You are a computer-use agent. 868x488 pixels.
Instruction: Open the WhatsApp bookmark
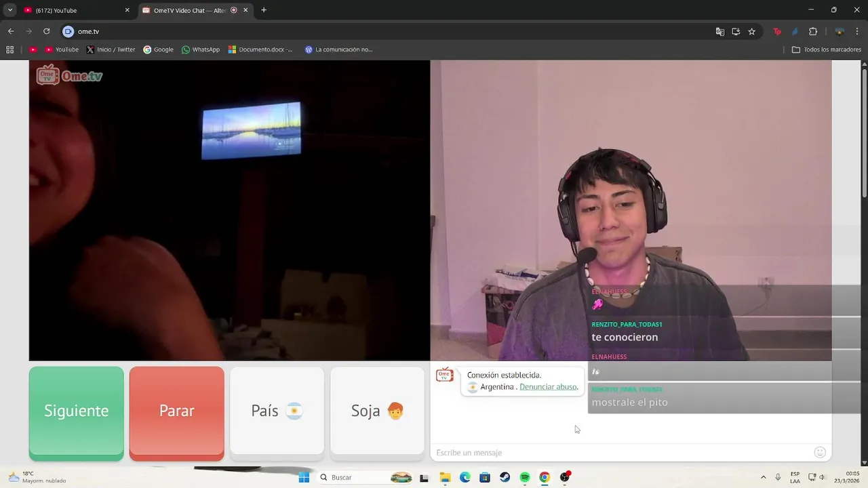[201, 49]
